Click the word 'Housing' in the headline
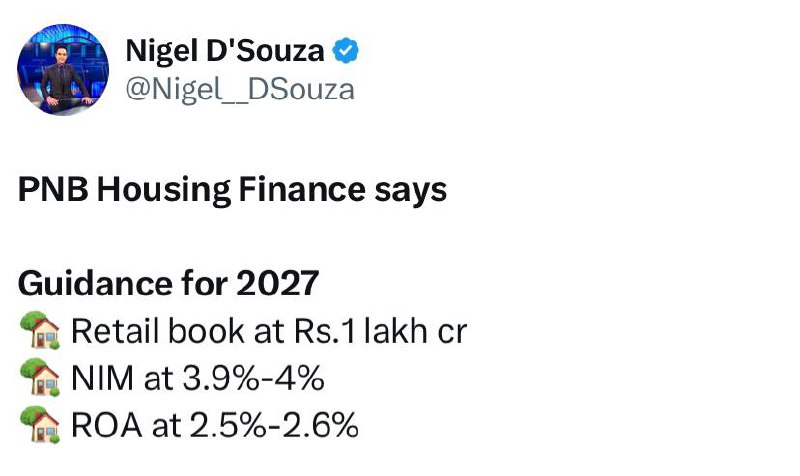 [164, 190]
